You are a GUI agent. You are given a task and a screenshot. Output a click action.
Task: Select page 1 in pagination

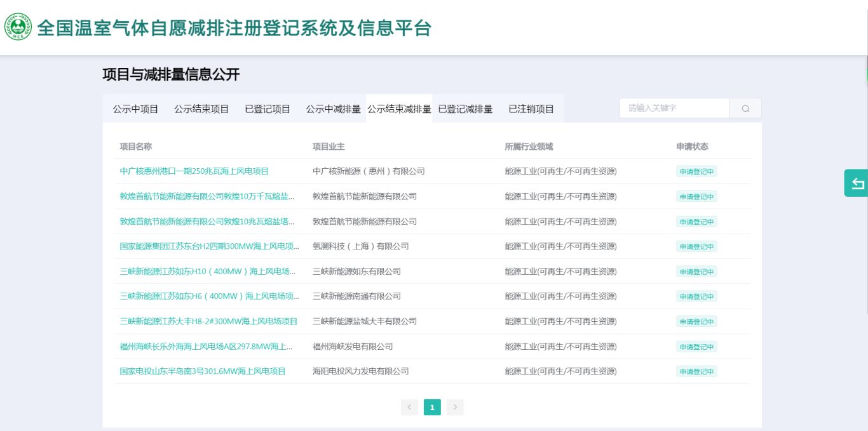click(432, 408)
